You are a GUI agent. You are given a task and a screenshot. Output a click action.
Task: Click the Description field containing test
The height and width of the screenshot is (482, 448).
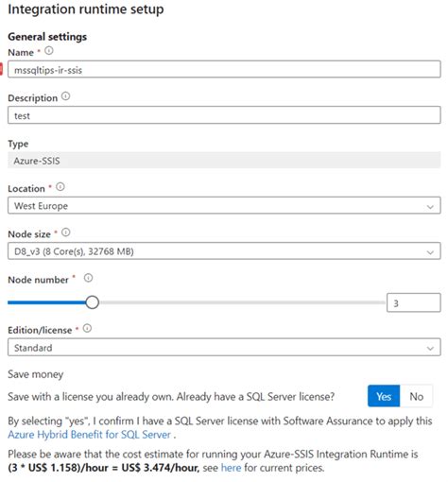coord(224,115)
